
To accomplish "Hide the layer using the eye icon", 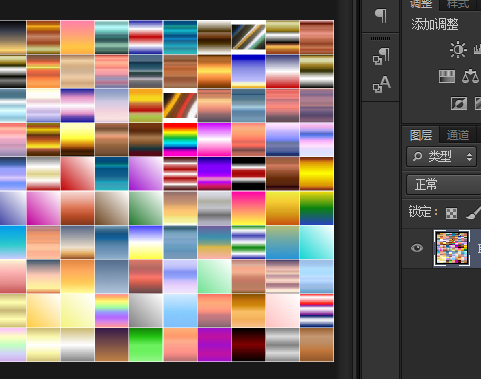I will pos(417,248).
